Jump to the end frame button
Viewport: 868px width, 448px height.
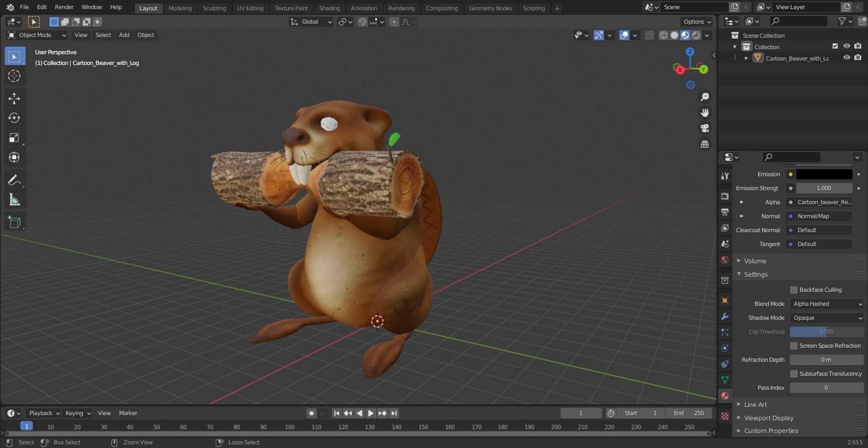pos(394,413)
